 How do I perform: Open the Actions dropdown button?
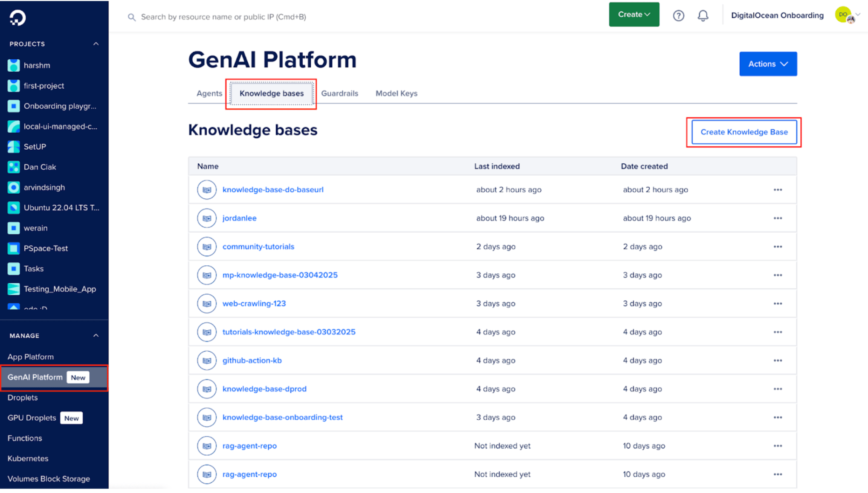pyautogui.click(x=768, y=64)
